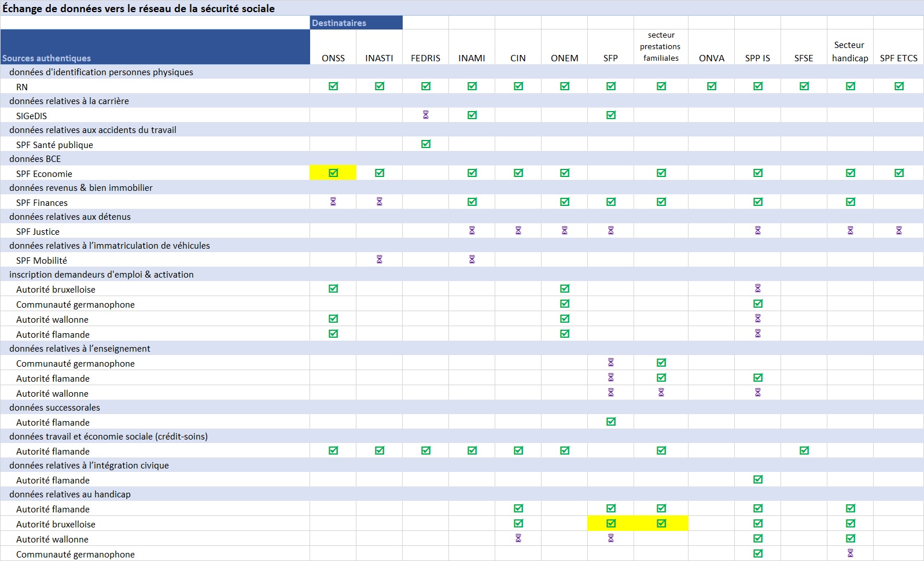924x561 pixels.
Task: Select the SPF Mobilité hourglass under INAMI
Action: point(472,260)
